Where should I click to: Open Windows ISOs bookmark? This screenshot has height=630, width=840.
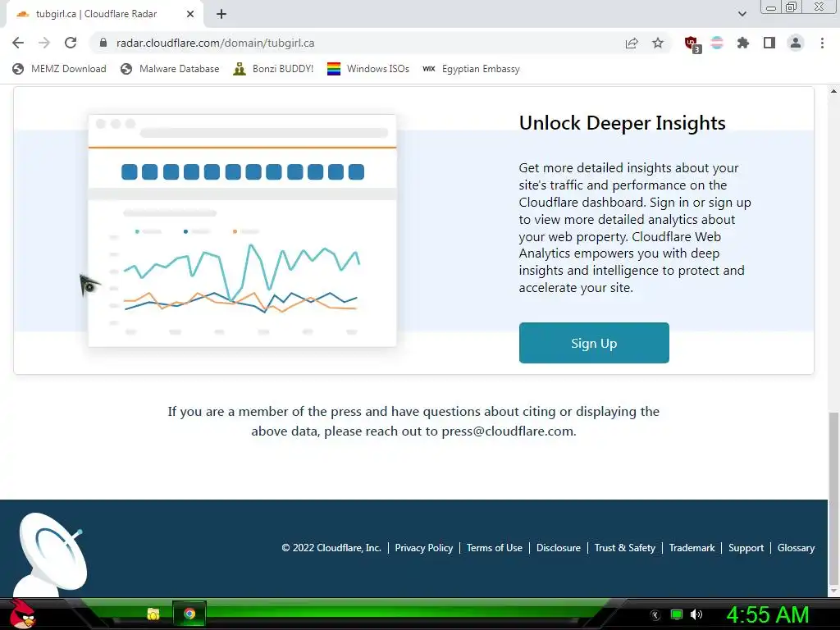[x=368, y=69]
